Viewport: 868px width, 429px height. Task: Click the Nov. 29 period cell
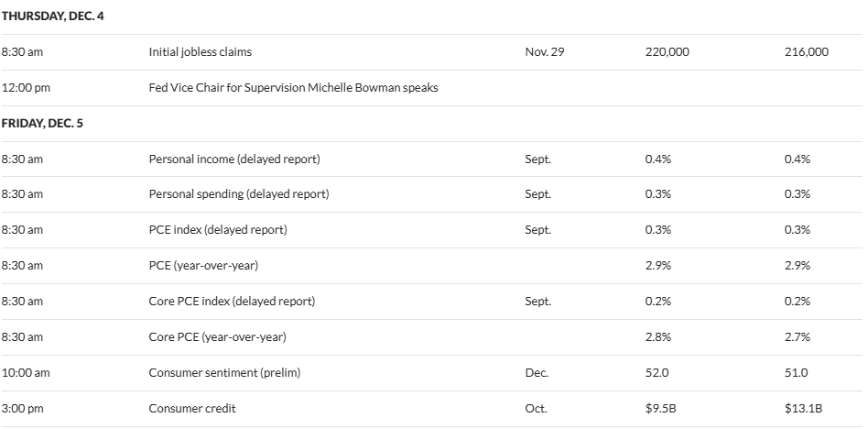544,52
